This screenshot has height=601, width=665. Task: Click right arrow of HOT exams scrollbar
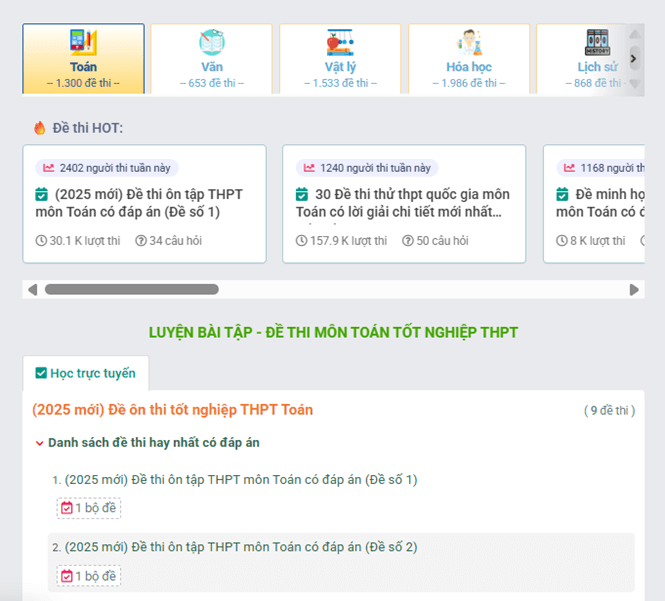click(x=634, y=290)
